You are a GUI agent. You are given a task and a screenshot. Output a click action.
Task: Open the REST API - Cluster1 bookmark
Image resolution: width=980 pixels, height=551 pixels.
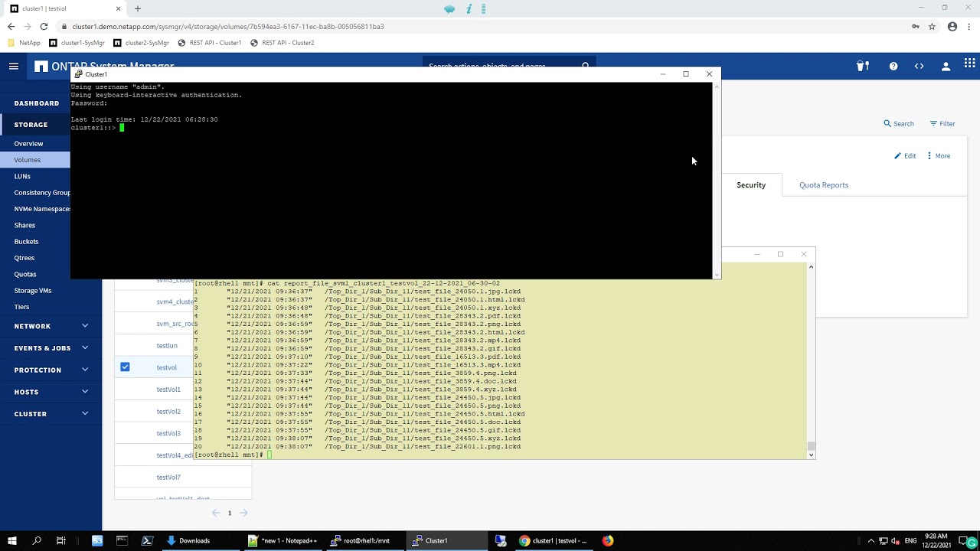pyautogui.click(x=209, y=43)
